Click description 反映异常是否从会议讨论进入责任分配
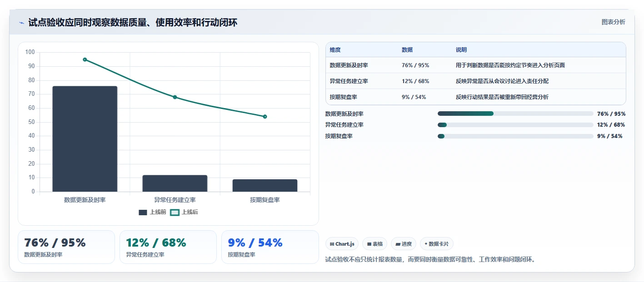The width and height of the screenshot is (644, 282). coord(502,81)
